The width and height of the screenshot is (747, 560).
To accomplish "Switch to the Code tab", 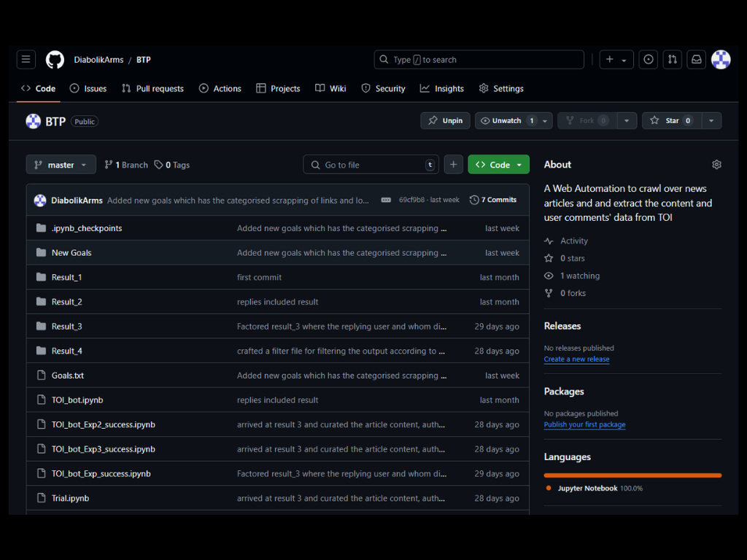I will (39, 88).
